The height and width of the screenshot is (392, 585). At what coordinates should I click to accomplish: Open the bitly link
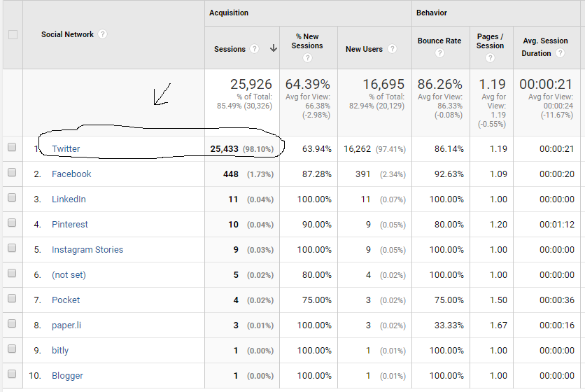(x=60, y=350)
